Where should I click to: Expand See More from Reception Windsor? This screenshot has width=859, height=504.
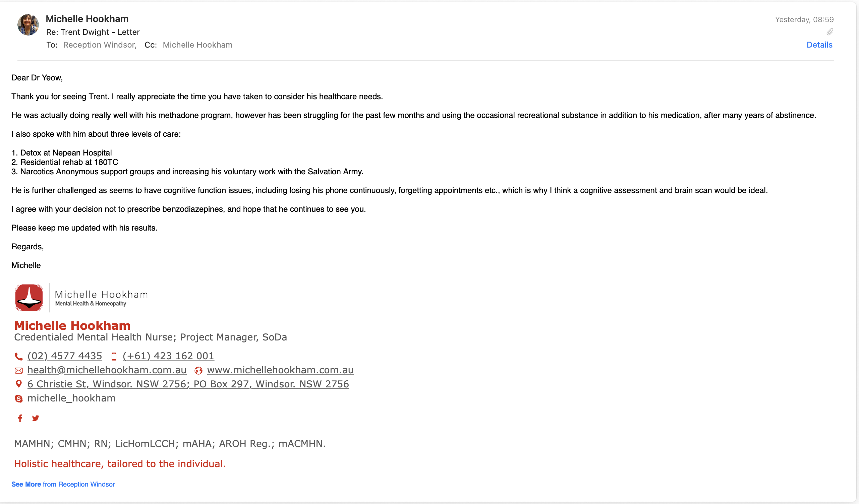pos(63,484)
